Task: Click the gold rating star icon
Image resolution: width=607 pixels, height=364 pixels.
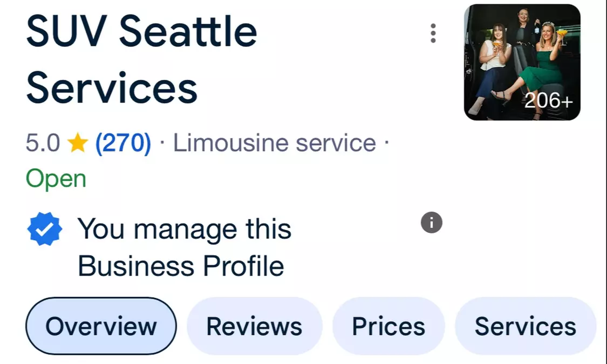Action: 78,143
